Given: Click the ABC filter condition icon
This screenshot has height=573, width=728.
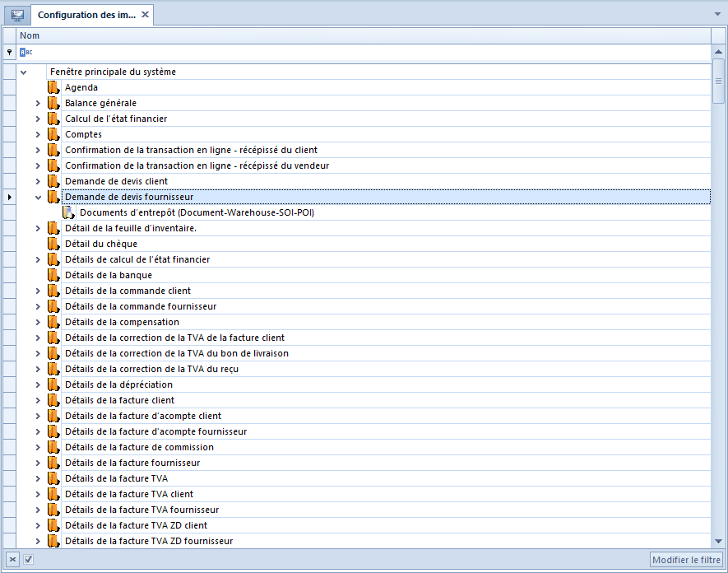Looking at the screenshot, I should pos(26,53).
